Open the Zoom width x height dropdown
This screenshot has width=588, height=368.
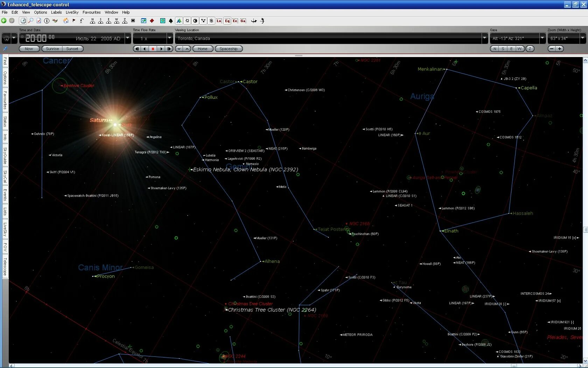[583, 38]
